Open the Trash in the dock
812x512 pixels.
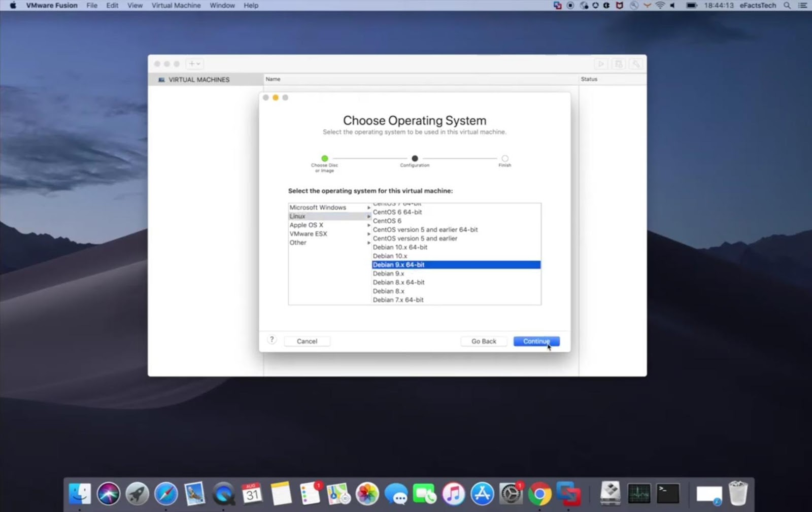pyautogui.click(x=738, y=493)
